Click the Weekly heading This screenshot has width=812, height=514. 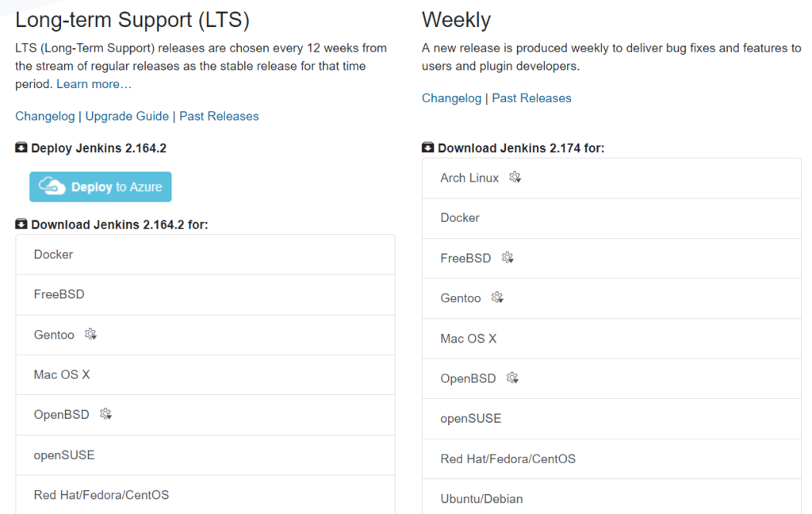pos(456,20)
